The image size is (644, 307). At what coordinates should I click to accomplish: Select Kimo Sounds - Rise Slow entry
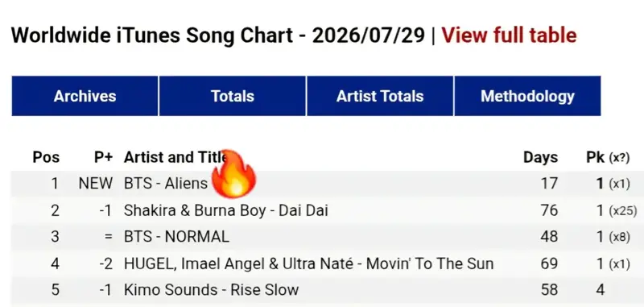[x=211, y=290]
